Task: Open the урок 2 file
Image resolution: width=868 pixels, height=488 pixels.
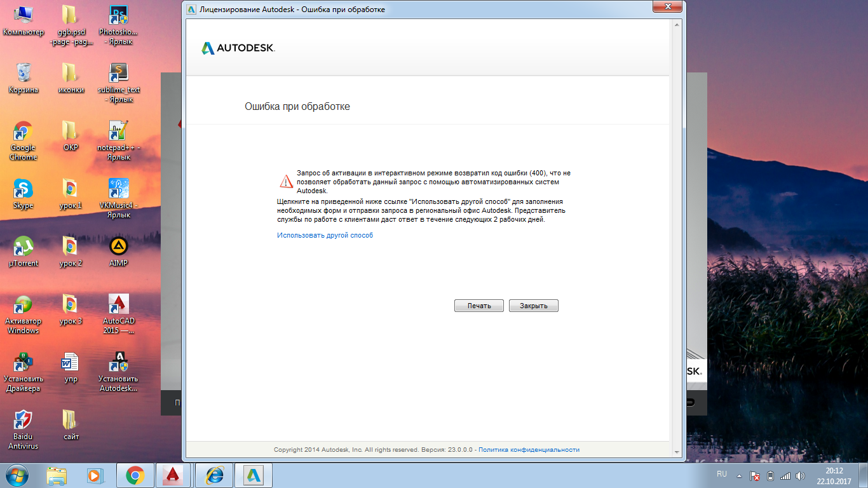Action: (71, 252)
